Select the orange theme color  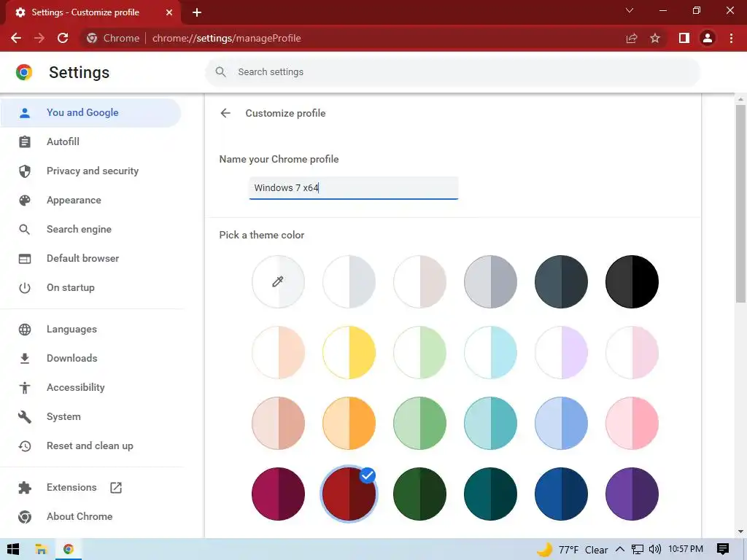[x=349, y=424]
